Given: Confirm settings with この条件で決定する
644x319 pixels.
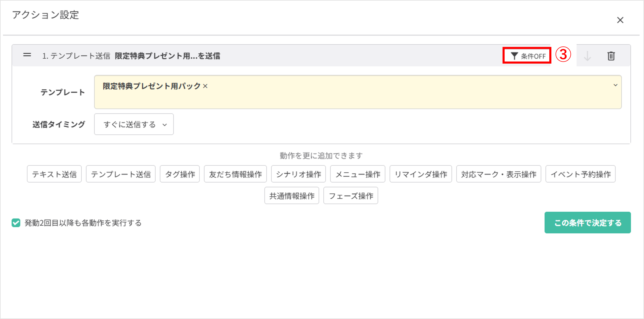Looking at the screenshot, I should pos(588,223).
